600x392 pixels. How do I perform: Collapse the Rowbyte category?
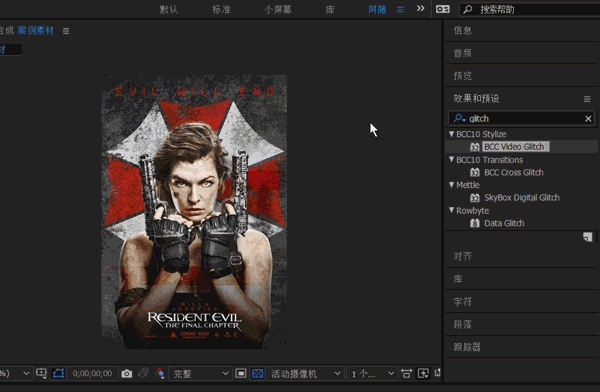[452, 210]
